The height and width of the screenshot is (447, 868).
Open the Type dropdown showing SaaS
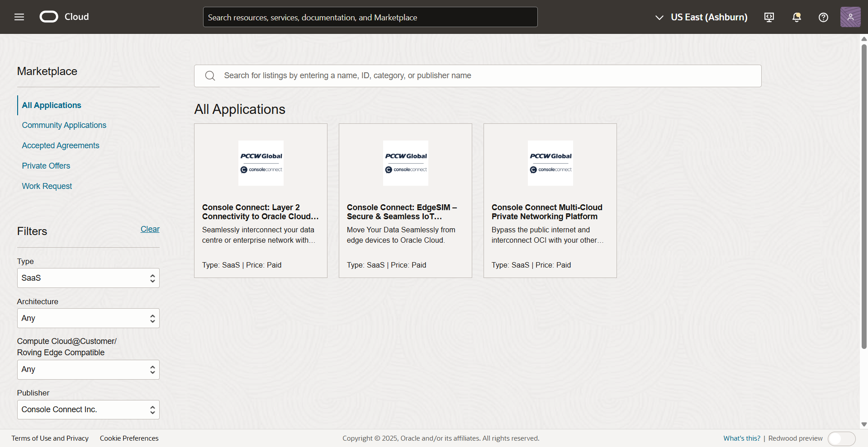(88, 278)
